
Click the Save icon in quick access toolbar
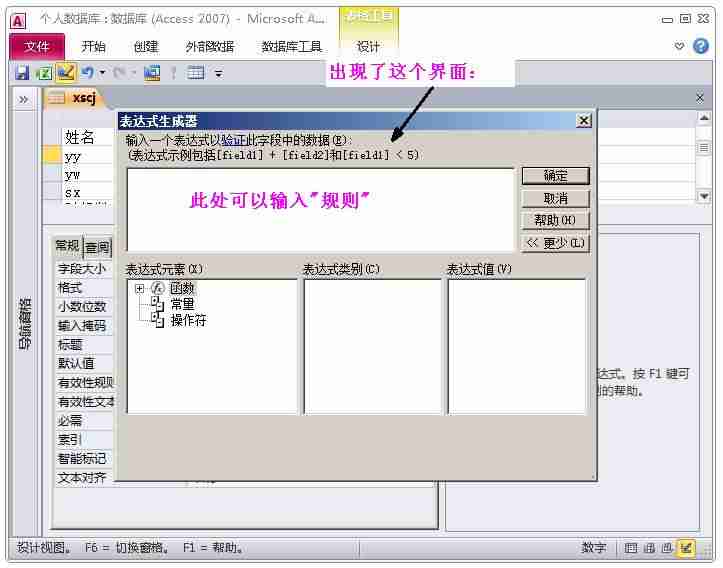22,73
